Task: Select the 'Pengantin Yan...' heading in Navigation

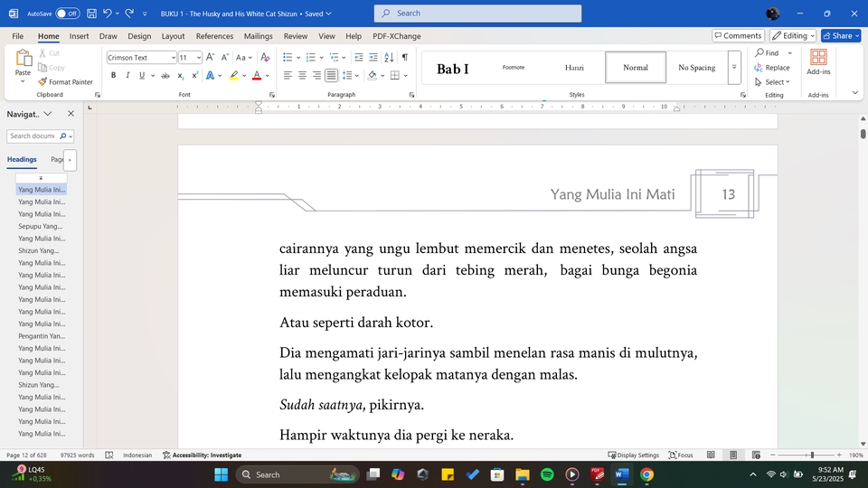Action: [42, 336]
